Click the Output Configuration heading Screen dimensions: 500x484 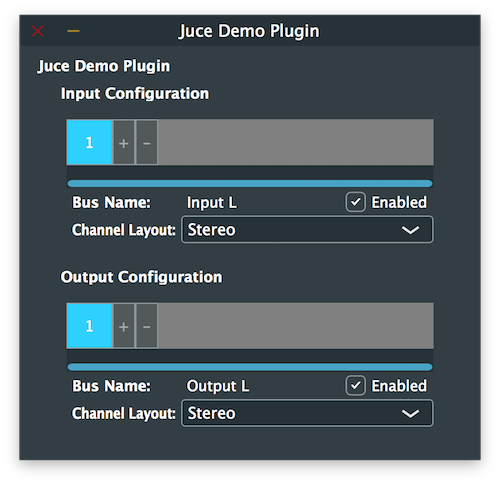[141, 277]
